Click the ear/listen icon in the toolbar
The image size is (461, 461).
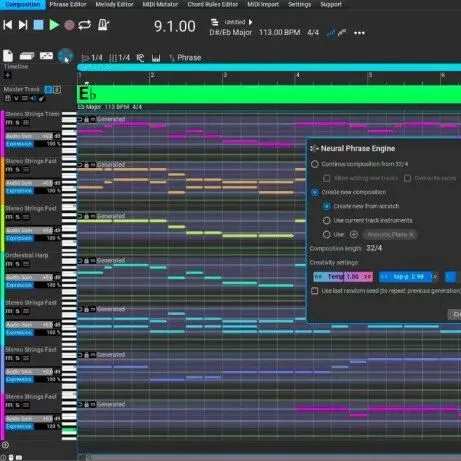point(140,58)
